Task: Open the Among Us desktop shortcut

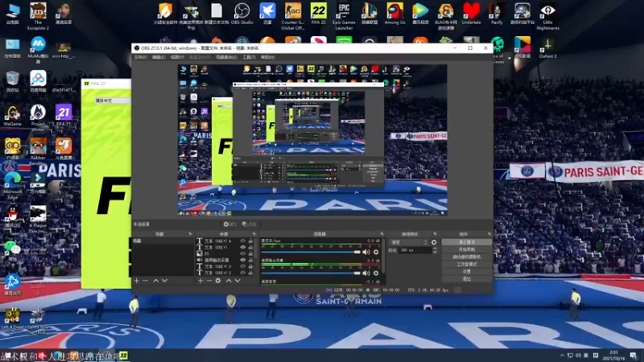Action: pyautogui.click(x=394, y=14)
